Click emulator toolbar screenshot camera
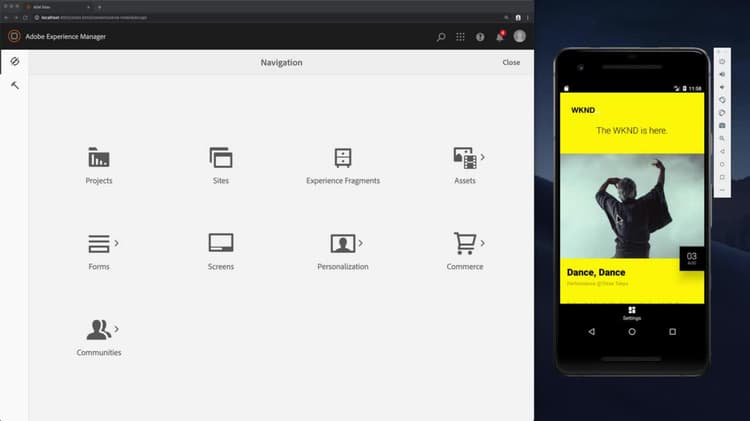The height and width of the screenshot is (421, 750). (x=722, y=125)
